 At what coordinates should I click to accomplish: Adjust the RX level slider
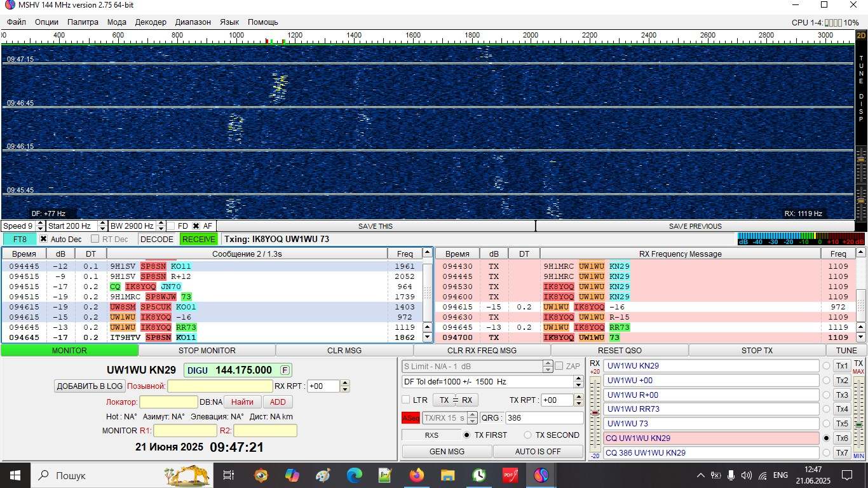[x=595, y=412]
